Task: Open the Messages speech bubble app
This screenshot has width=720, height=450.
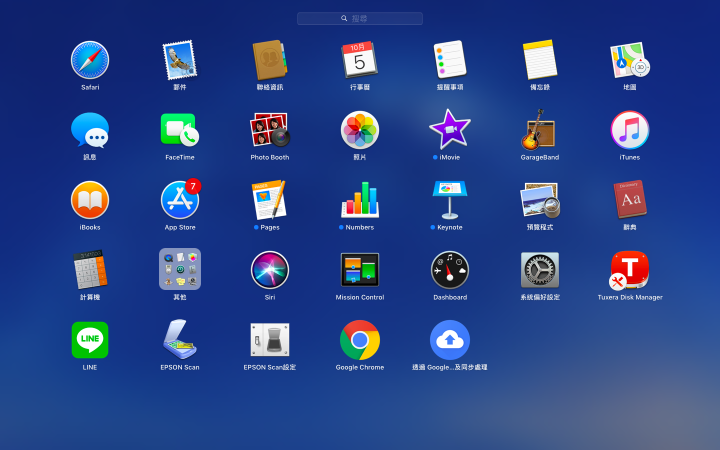Action: (90, 130)
